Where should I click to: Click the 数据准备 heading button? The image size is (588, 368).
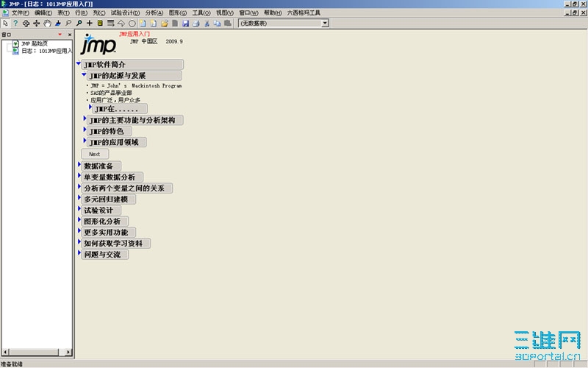click(x=101, y=166)
